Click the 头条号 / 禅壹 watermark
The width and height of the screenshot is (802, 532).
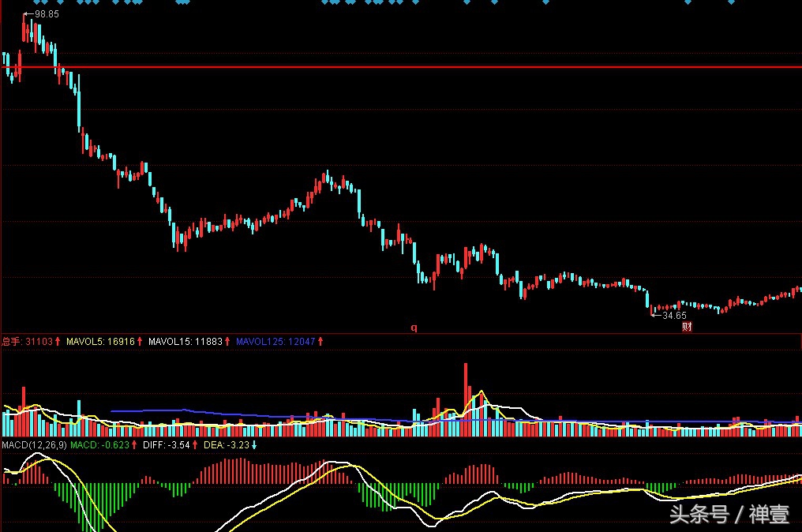(x=729, y=515)
